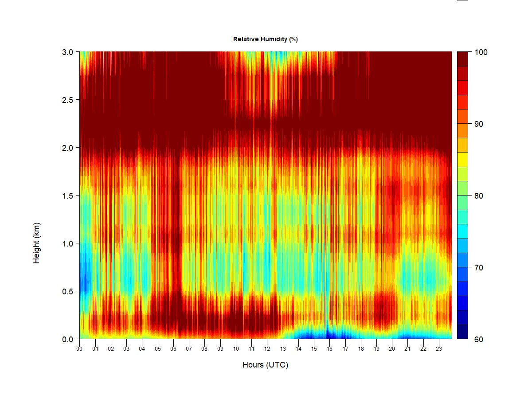Click hour 13 on the time axis
The width and height of the screenshot is (532, 399).
[282, 349]
